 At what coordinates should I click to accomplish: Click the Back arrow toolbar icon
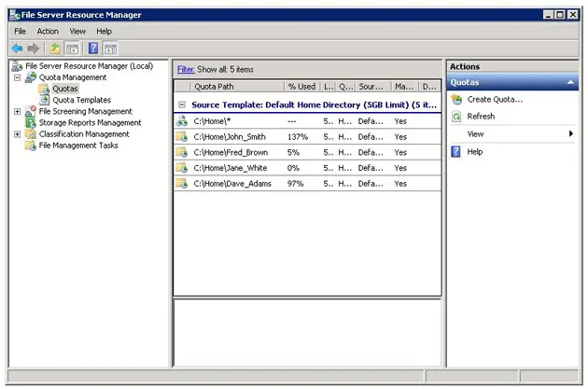point(17,49)
